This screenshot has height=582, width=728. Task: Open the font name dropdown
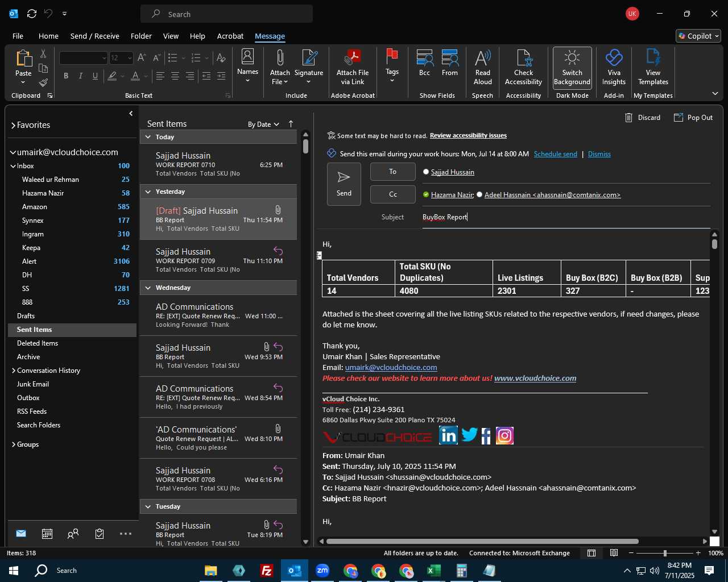pyautogui.click(x=104, y=58)
